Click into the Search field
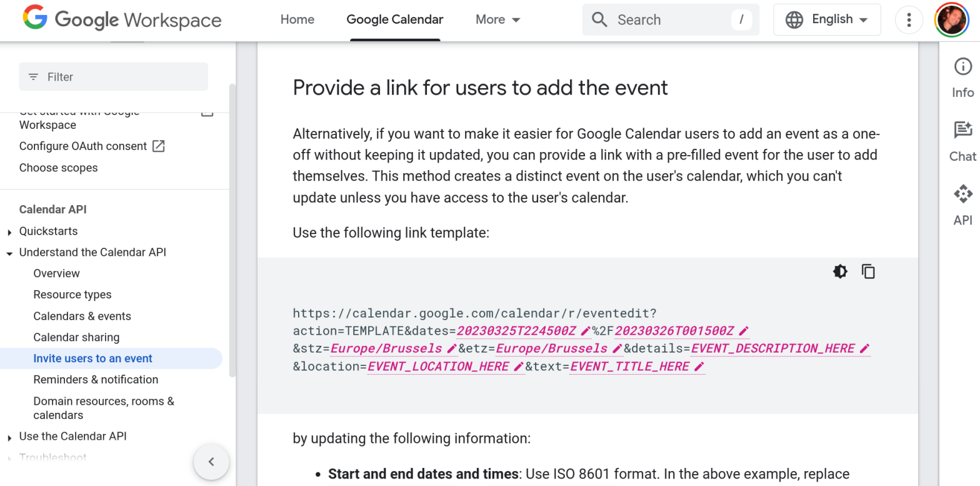This screenshot has height=486, width=980. (x=671, y=19)
